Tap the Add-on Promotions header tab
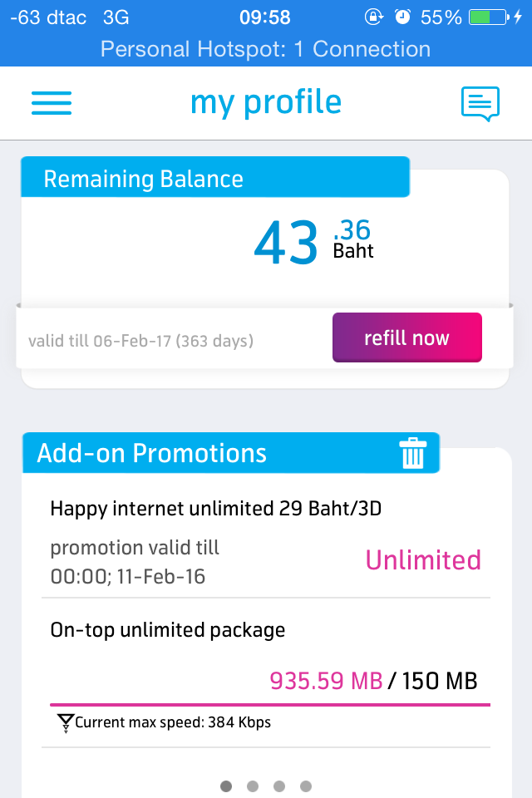The width and height of the screenshot is (532, 798). [x=230, y=453]
